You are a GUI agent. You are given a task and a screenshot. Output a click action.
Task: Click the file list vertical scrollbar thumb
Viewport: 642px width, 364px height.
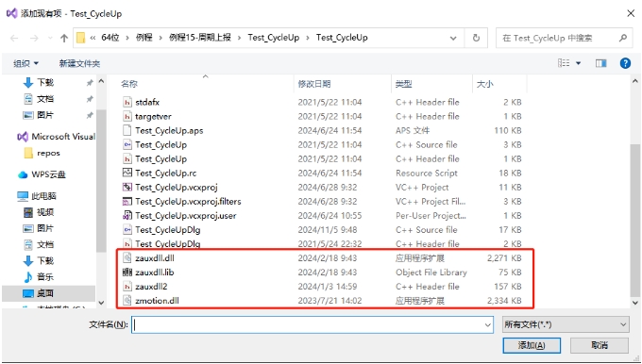(635, 220)
